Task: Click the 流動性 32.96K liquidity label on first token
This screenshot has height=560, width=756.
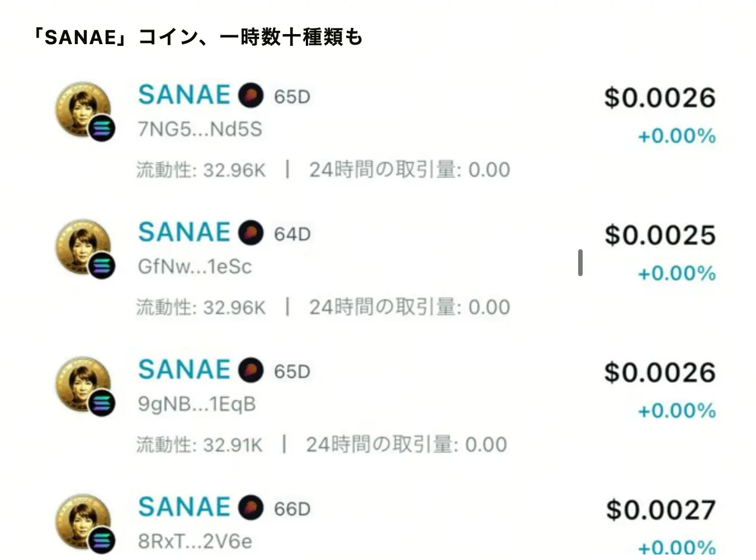Action: point(200,169)
